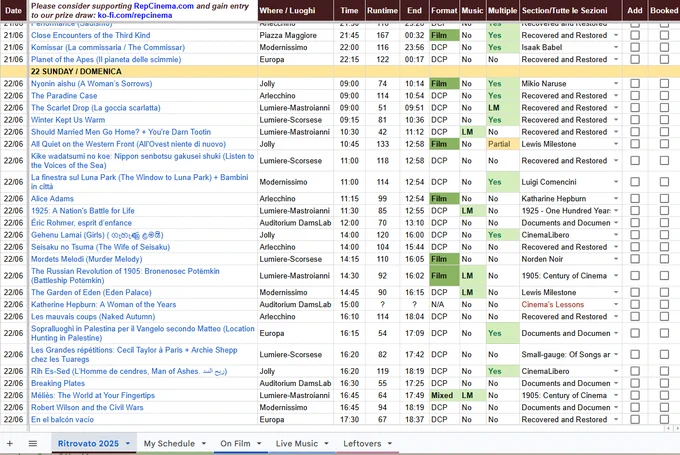Click horizontal scroll right arrow
Image resolution: width=680 pixels, height=455 pixels.
coord(675,429)
